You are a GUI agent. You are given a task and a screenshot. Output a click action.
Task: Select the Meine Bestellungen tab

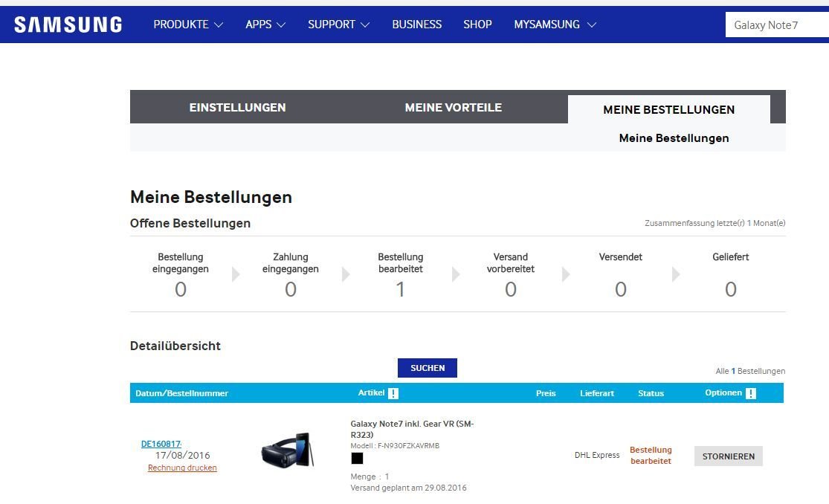pyautogui.click(x=669, y=109)
